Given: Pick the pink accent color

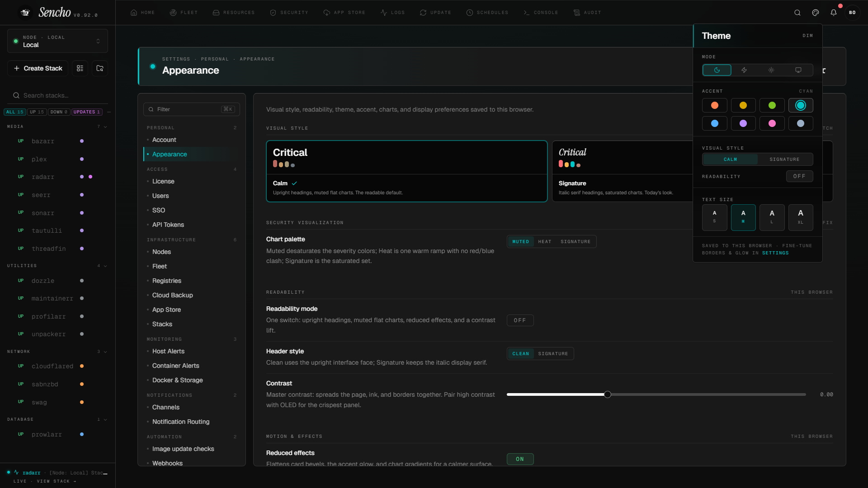Looking at the screenshot, I should click(772, 123).
